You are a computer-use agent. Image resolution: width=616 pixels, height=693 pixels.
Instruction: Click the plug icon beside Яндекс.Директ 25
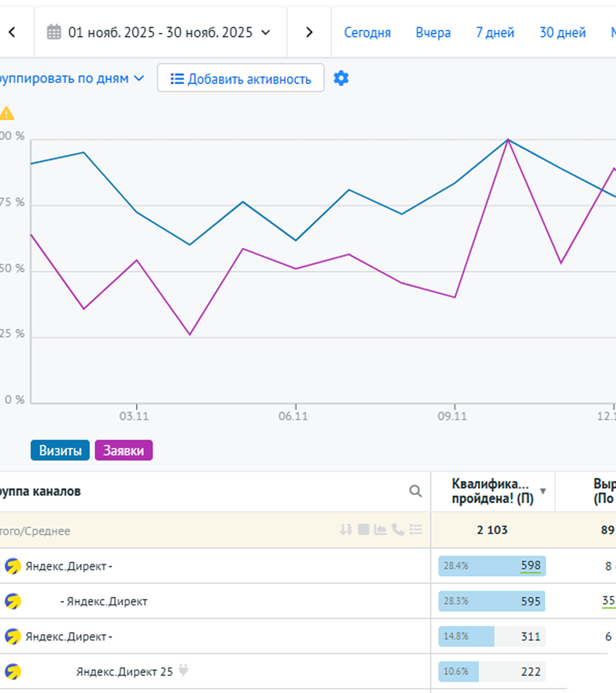click(184, 671)
